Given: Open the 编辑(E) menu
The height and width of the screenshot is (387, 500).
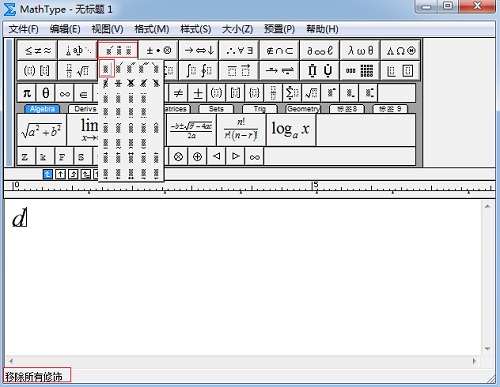Looking at the screenshot, I should click(65, 29).
